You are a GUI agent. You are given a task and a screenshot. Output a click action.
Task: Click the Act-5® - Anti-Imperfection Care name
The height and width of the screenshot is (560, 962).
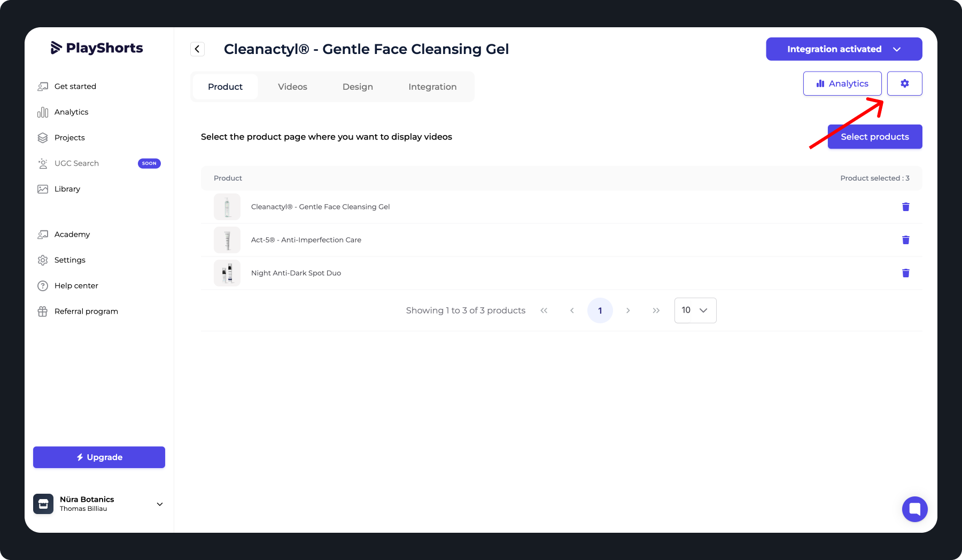[306, 240]
